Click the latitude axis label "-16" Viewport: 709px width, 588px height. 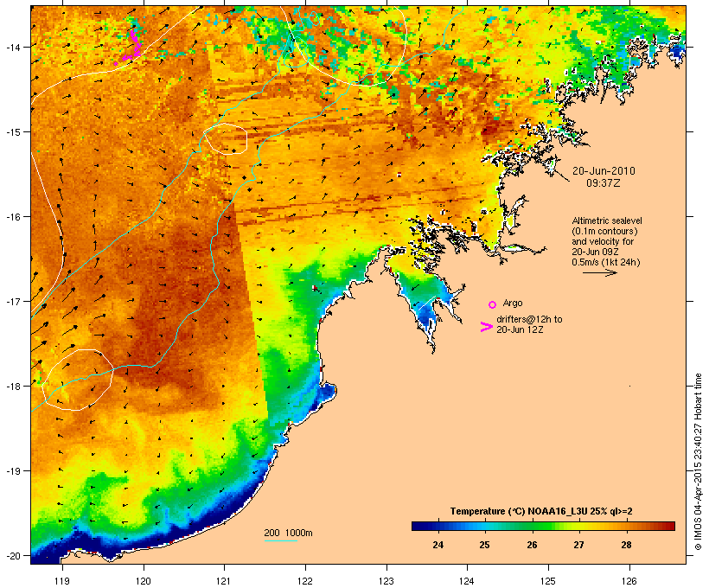[x=12, y=217]
